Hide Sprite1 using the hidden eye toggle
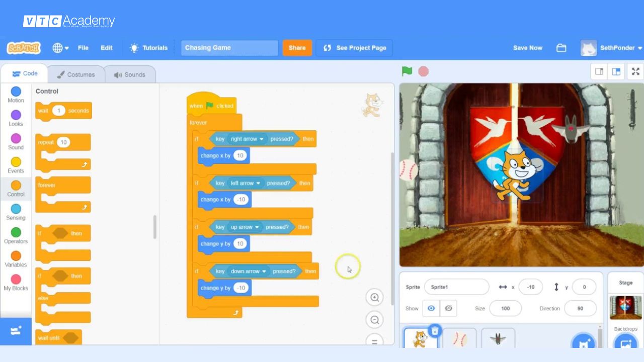 448,308
